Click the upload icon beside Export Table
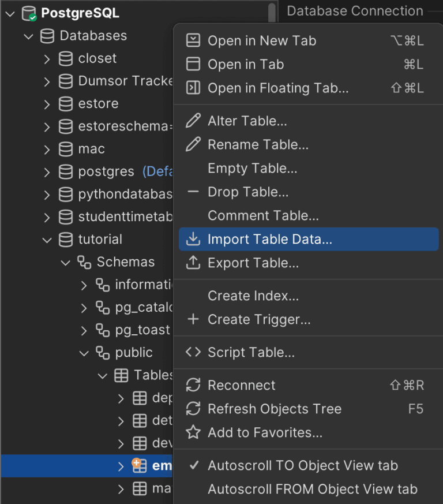The width and height of the screenshot is (443, 504). pyautogui.click(x=194, y=263)
